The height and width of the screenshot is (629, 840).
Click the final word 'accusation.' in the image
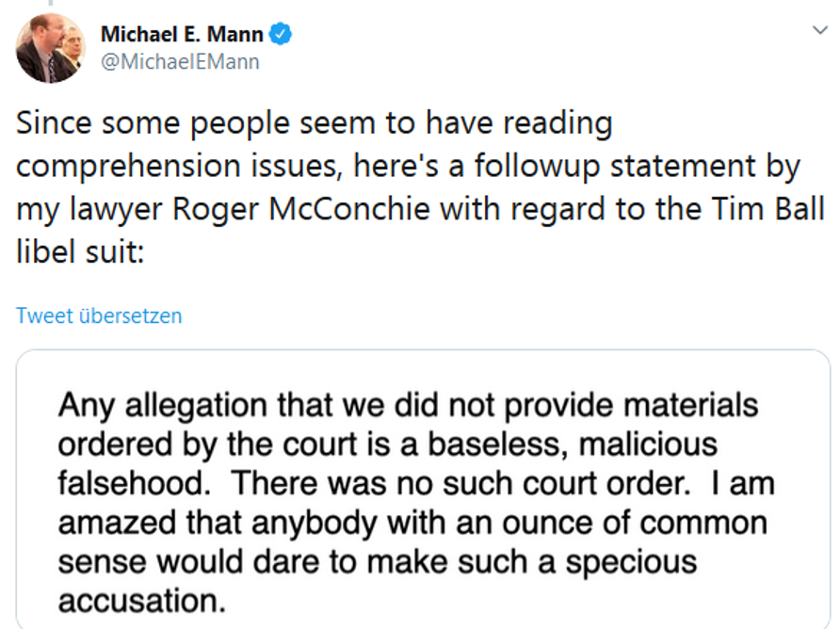(x=142, y=601)
